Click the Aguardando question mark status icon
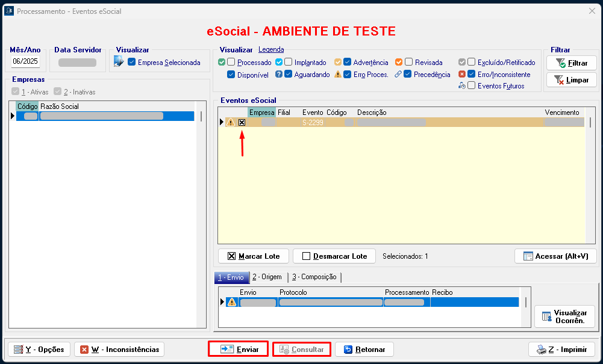The width and height of the screenshot is (603, 364). 279,75
